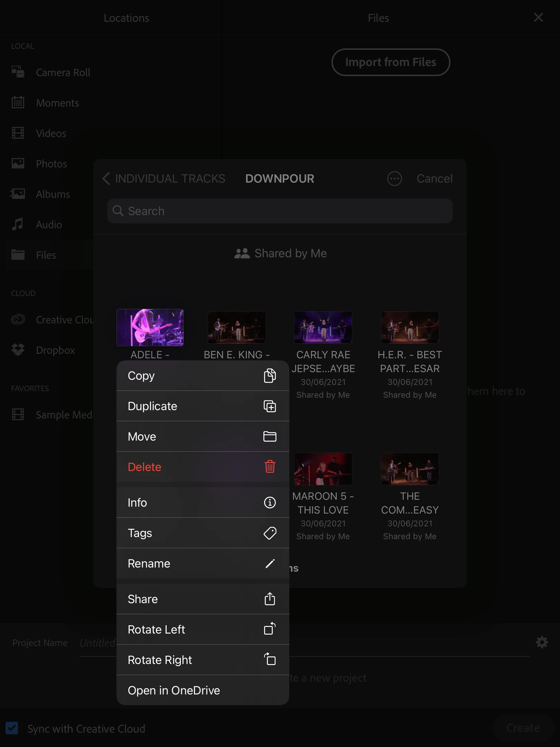
Task: Click the Moments calendar icon
Action: tap(18, 102)
